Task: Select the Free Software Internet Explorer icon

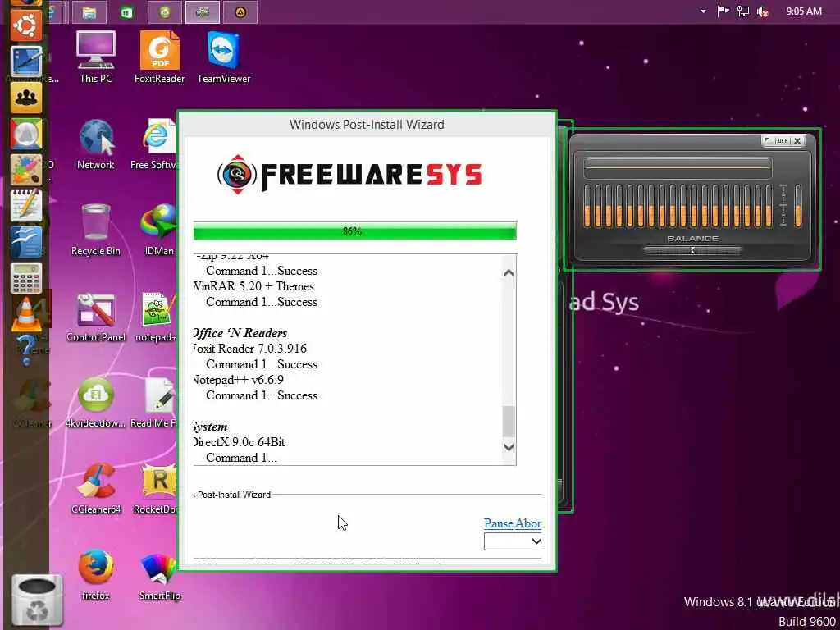Action: coord(154,144)
